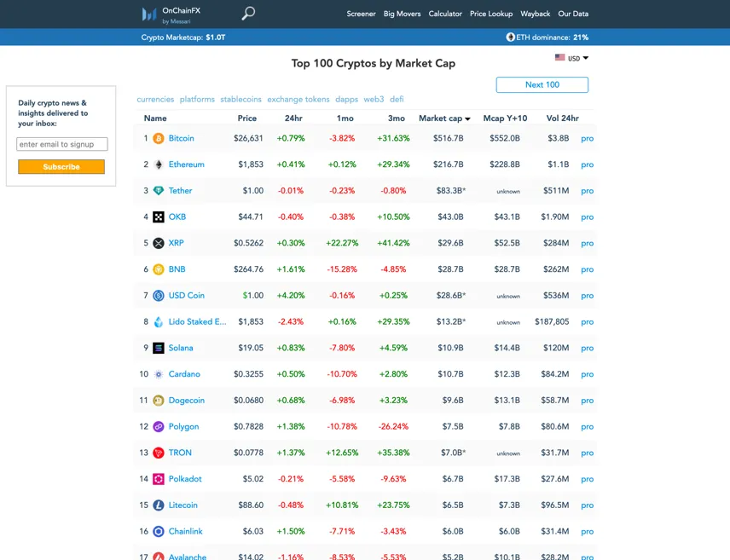730x560 pixels.
Task: Click the USD Coin icon
Action: pos(159,295)
